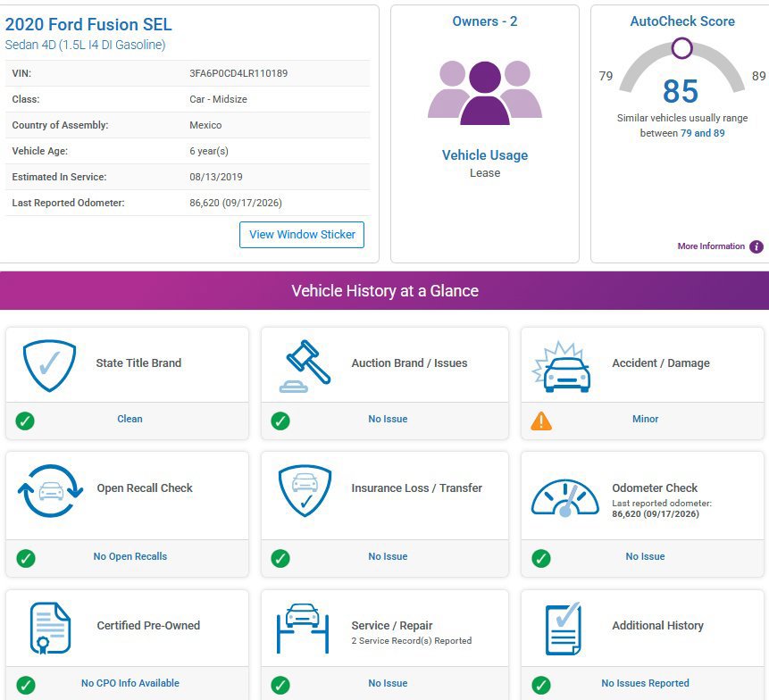This screenshot has width=769, height=700.
Task: Click the 79 and 89 range link
Action: [x=702, y=133]
